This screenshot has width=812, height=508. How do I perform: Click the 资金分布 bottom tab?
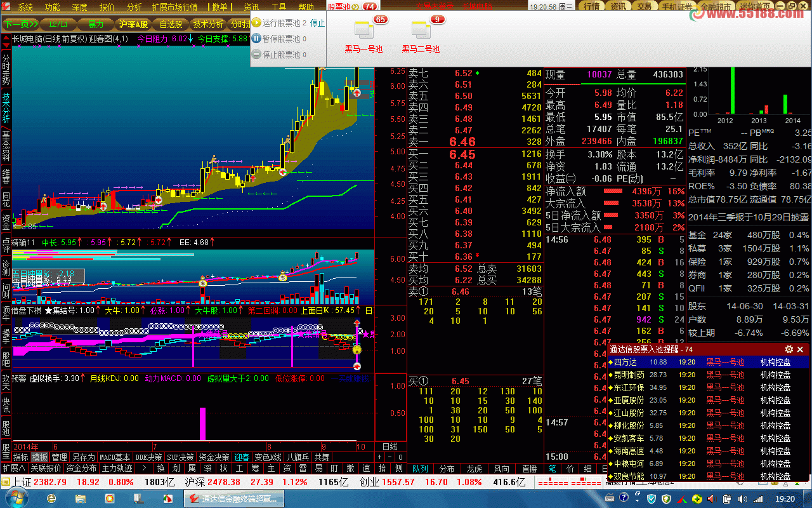tap(81, 468)
